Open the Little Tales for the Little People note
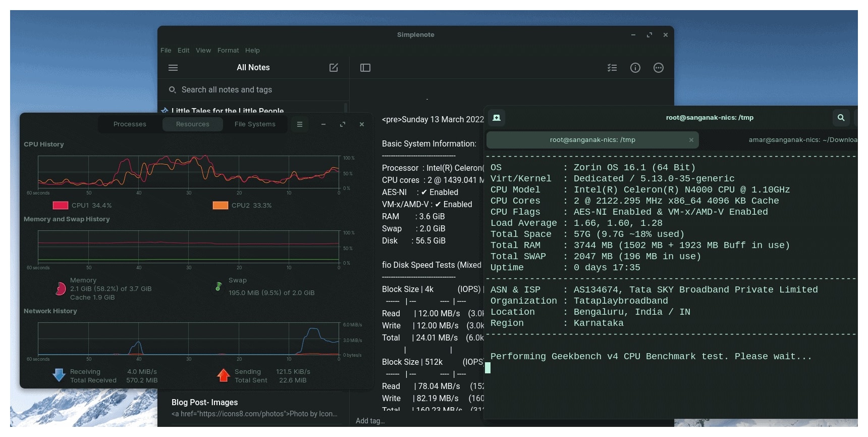The height and width of the screenshot is (437, 868). pos(228,111)
